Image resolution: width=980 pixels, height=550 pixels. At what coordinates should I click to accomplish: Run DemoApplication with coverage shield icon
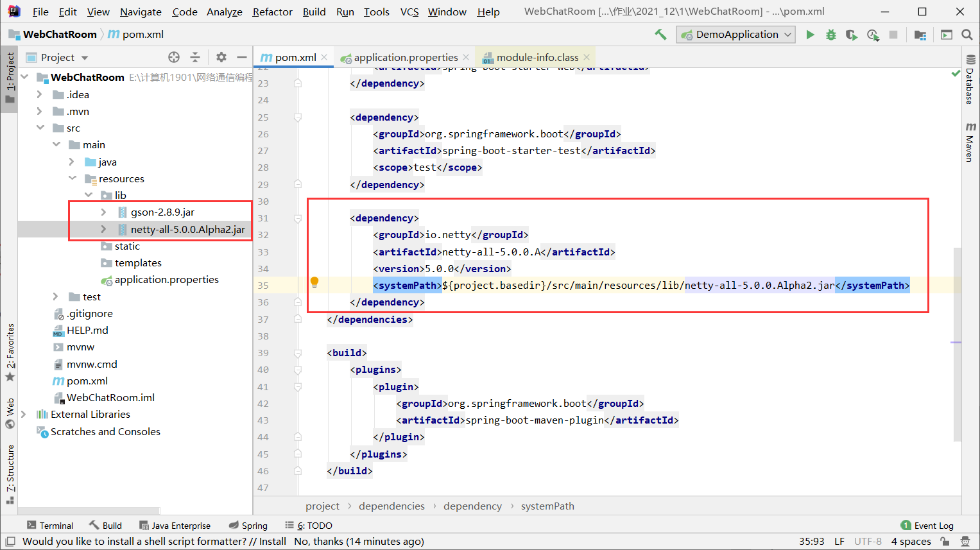[x=852, y=34]
